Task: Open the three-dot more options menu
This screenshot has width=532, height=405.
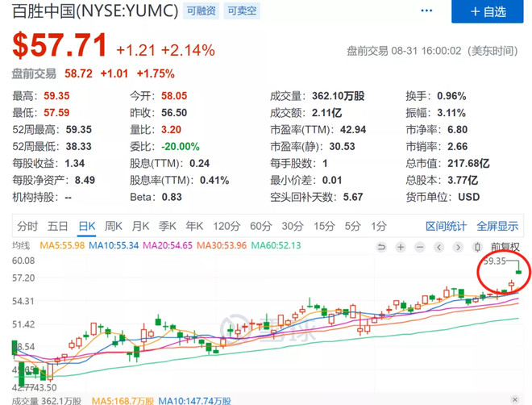Action: pyautogui.click(x=426, y=10)
